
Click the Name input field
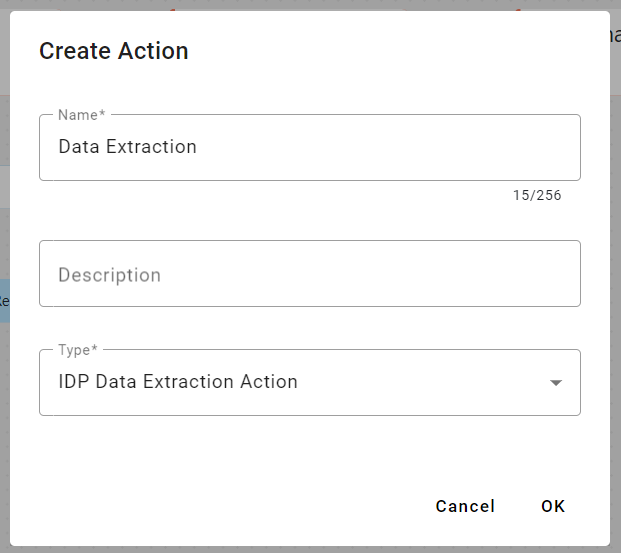(309, 148)
